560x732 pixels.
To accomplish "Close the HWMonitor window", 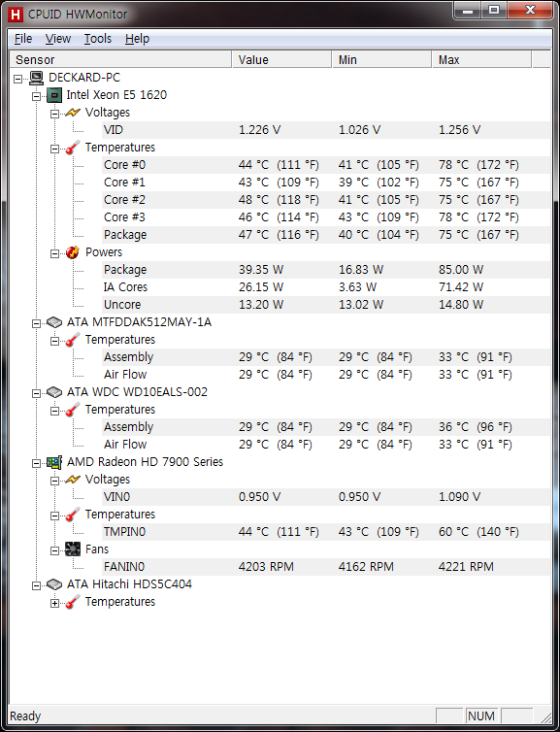I will 530,12.
